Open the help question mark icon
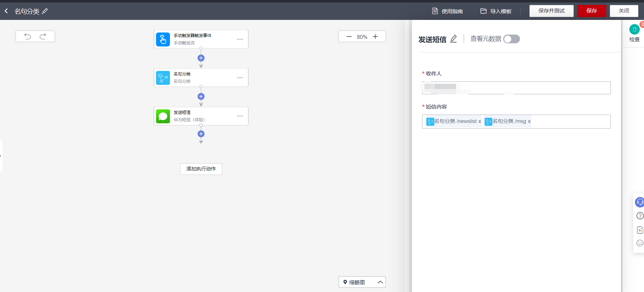 tap(640, 216)
